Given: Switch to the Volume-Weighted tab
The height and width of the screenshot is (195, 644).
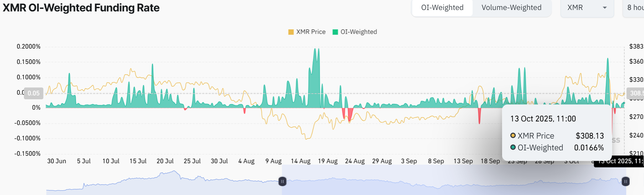Looking at the screenshot, I should click(x=511, y=7).
